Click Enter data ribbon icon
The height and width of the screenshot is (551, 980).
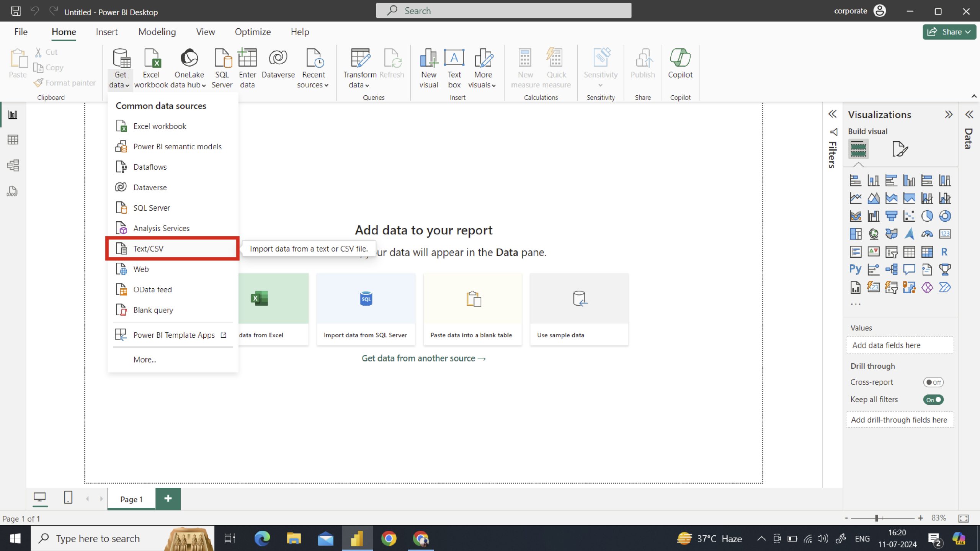247,69
